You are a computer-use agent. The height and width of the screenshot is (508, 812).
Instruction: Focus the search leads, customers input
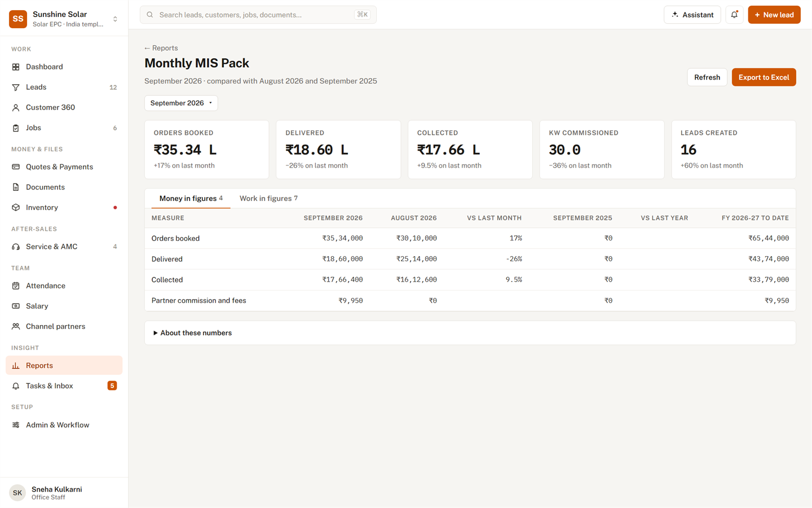pyautogui.click(x=258, y=15)
